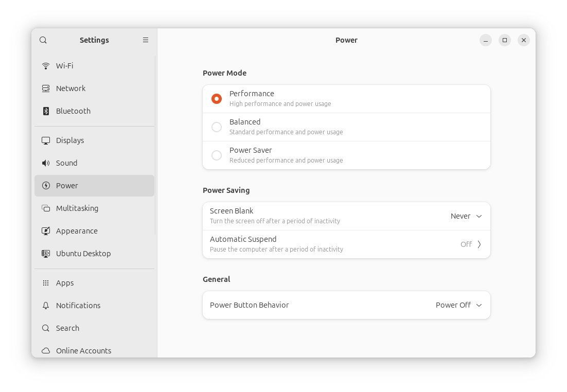Click the Appearance icon in sidebar

point(46,231)
